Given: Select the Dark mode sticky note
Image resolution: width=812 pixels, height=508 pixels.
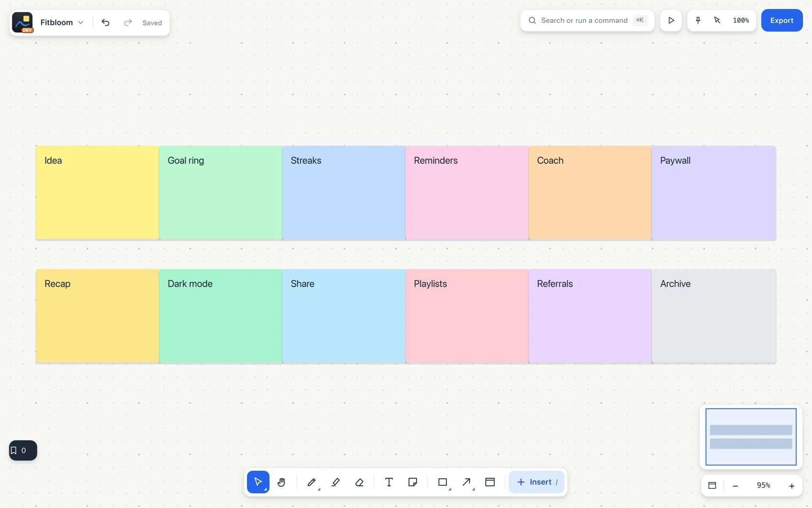Looking at the screenshot, I should pos(221,316).
